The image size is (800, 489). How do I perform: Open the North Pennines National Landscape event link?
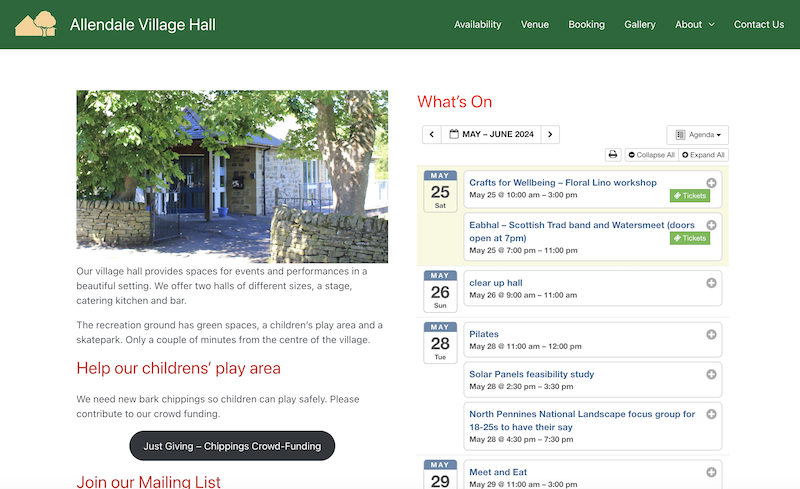(581, 420)
